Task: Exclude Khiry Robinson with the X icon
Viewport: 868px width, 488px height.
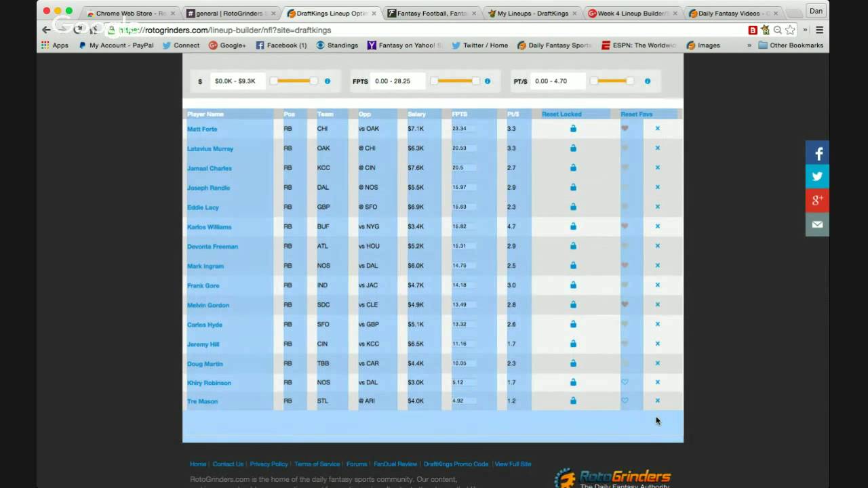Action: pyautogui.click(x=657, y=382)
